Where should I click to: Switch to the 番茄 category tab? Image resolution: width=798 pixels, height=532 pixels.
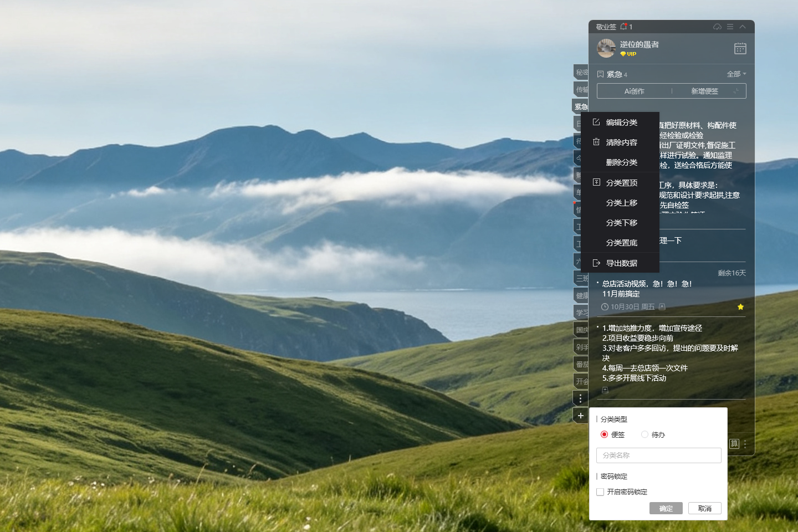click(581, 365)
